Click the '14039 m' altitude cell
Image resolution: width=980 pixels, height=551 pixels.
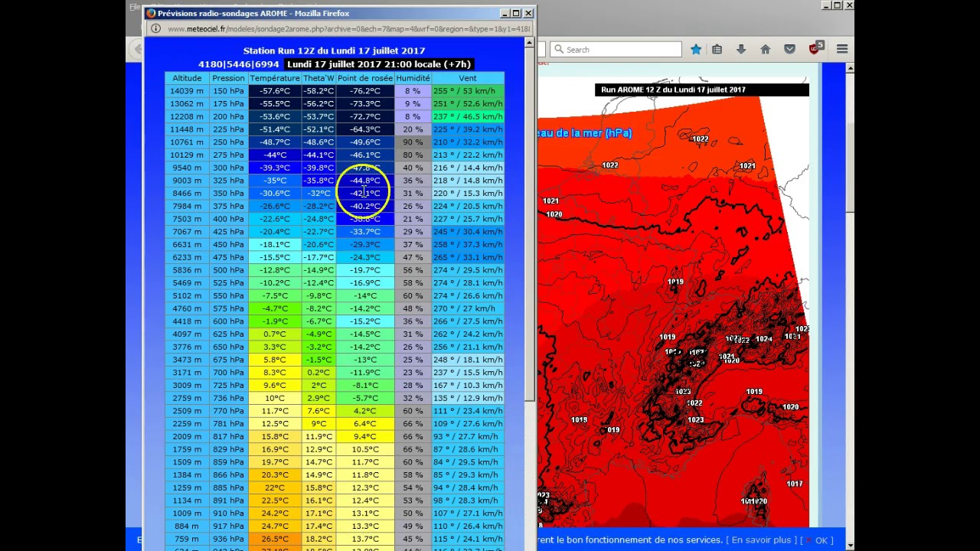[187, 91]
